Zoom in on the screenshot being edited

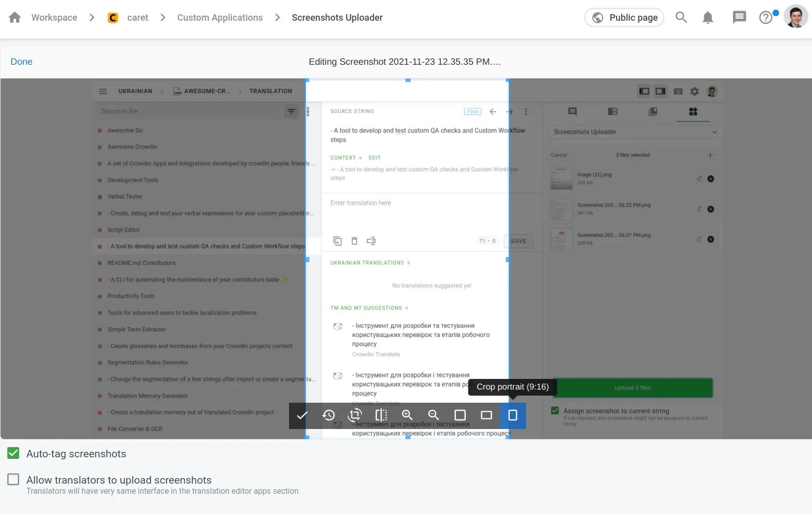[408, 415]
